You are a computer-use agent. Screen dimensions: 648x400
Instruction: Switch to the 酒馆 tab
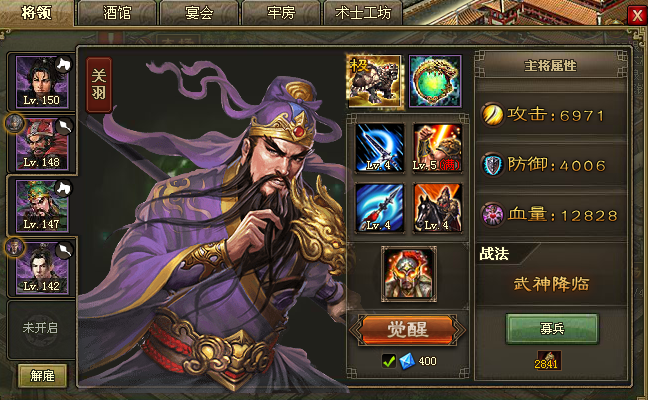pos(117,13)
